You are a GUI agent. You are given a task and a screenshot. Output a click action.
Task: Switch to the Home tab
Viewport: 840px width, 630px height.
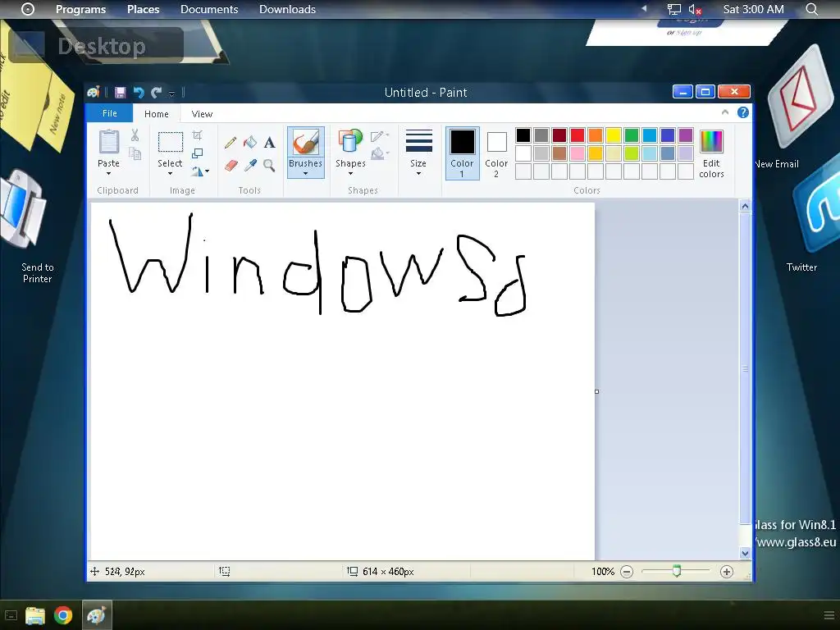[157, 113]
